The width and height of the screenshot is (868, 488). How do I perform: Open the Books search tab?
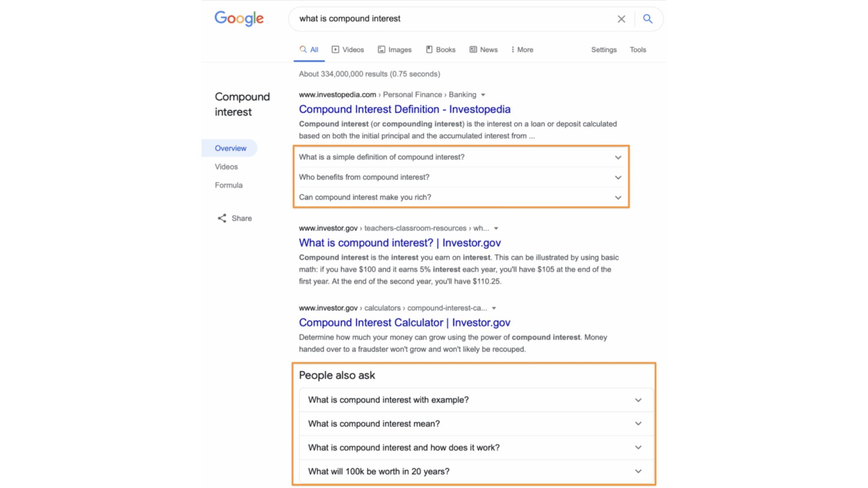pos(441,50)
